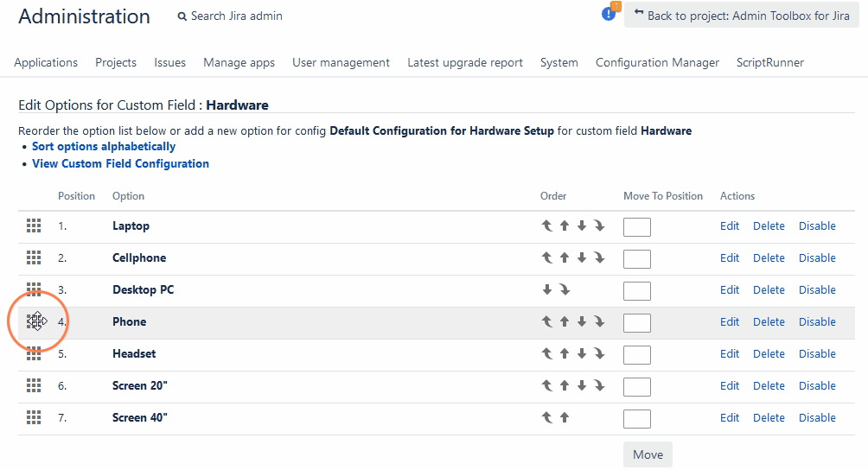This screenshot has height=470, width=868.
Task: Edit the Desktop PC option
Action: point(730,290)
